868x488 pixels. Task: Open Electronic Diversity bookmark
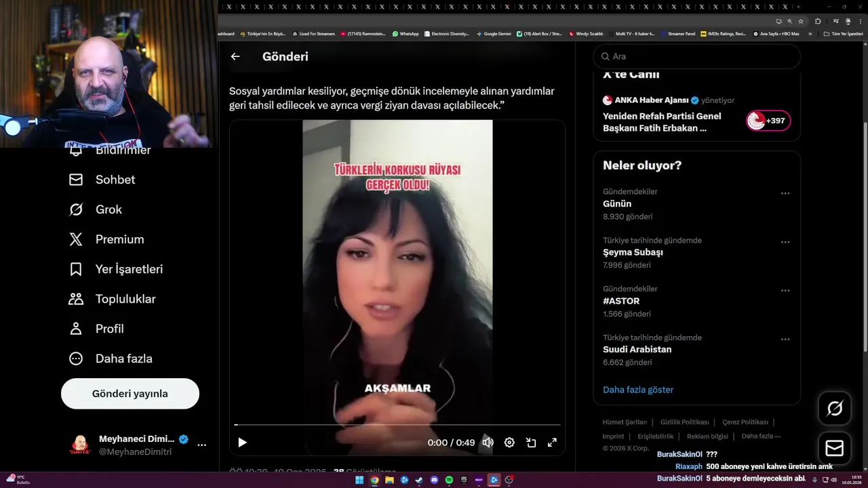click(446, 34)
